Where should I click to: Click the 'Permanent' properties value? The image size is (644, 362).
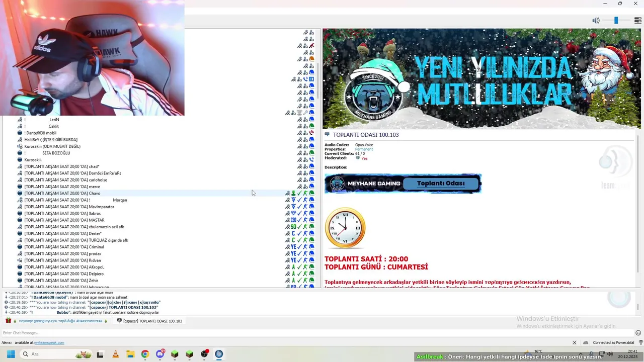364,149
